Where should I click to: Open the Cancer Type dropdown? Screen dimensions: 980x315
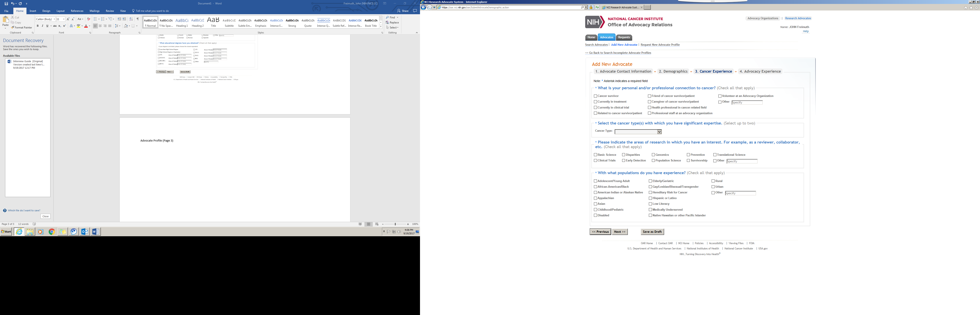(x=659, y=132)
